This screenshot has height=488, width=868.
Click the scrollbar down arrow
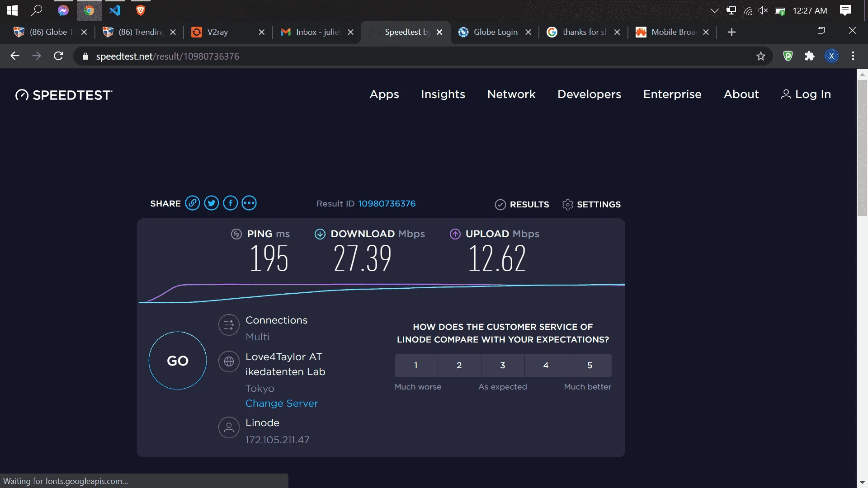[x=862, y=483]
